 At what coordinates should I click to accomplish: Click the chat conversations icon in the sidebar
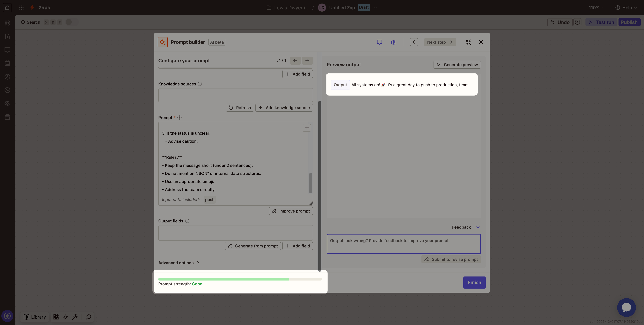tap(7, 50)
